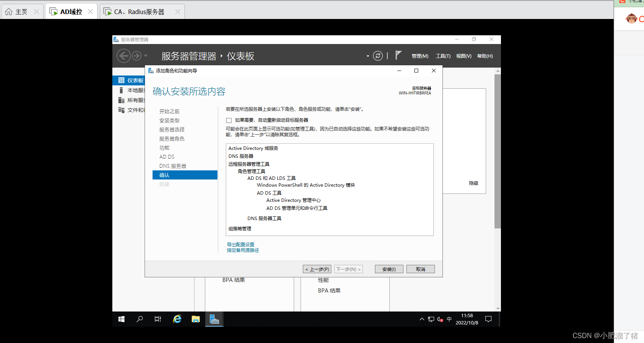Click 组策略管理 entry
Viewport: 644px width, 343px height.
pos(240,229)
